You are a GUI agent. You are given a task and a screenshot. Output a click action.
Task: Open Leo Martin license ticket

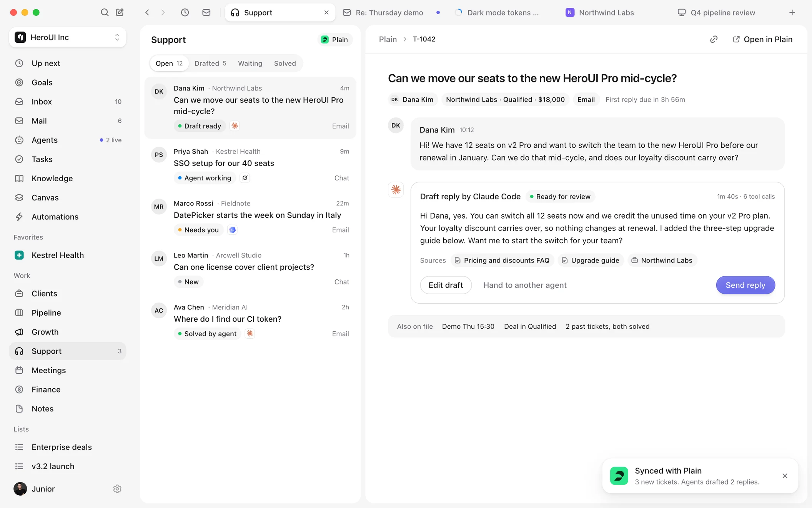tap(250, 269)
